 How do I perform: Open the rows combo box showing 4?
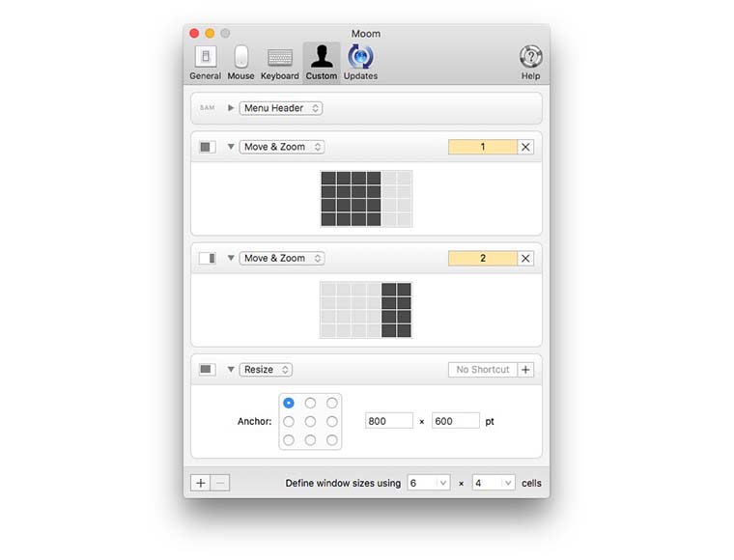pyautogui.click(x=494, y=483)
